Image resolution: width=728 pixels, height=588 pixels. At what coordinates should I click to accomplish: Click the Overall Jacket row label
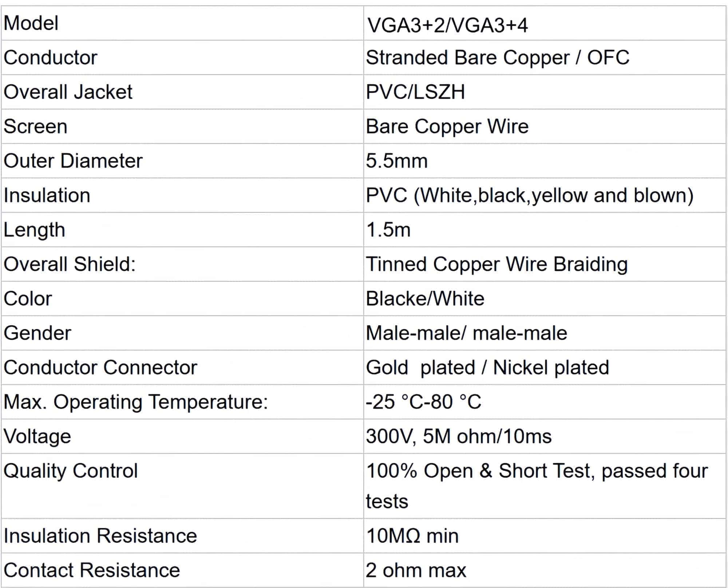(68, 92)
